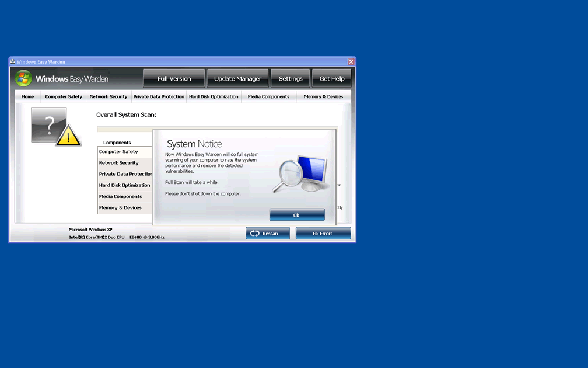Screen dimensions: 588x368
Task: Click the magnifying glass monitor scan icon
Action: pos(299,174)
